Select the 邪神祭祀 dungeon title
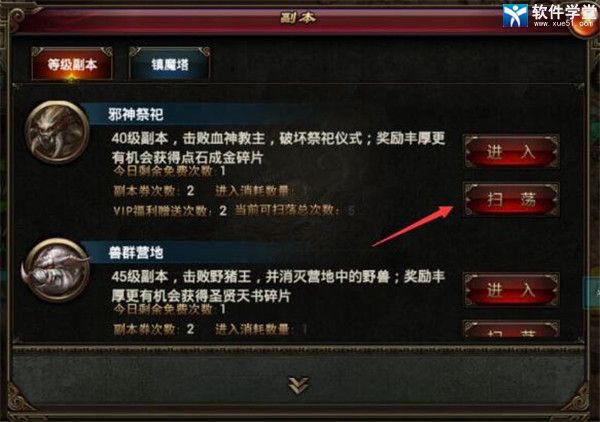This screenshot has width=600, height=422. [136, 114]
